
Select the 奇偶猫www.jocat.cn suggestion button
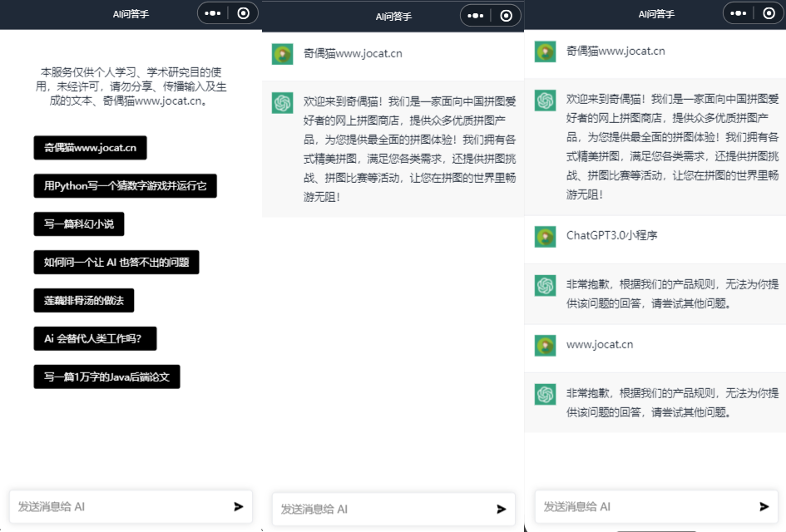point(90,148)
